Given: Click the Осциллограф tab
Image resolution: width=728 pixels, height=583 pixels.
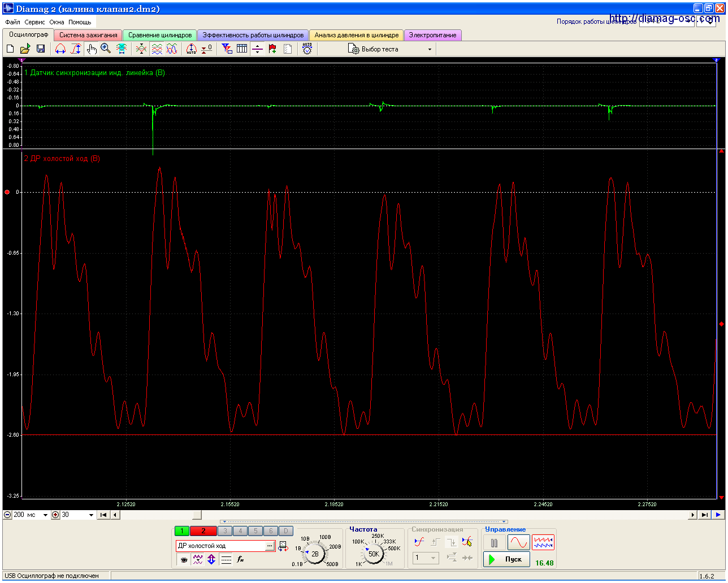Looking at the screenshot, I should coord(28,34).
